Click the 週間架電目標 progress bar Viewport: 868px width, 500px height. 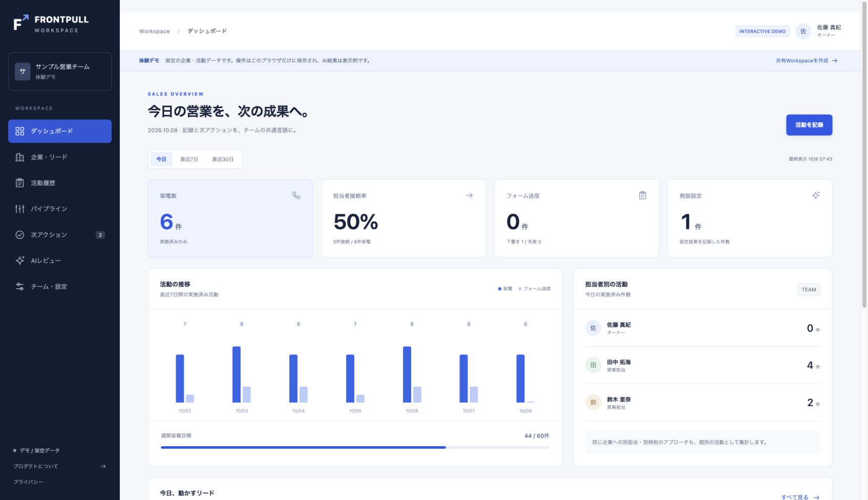coord(355,447)
